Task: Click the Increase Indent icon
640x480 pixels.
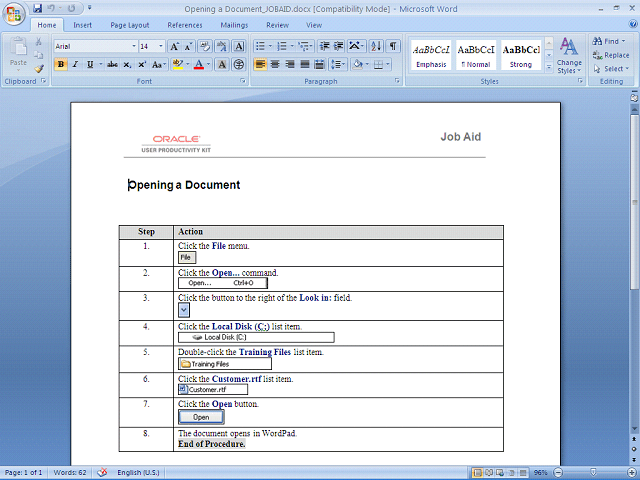Action: click(x=339, y=46)
